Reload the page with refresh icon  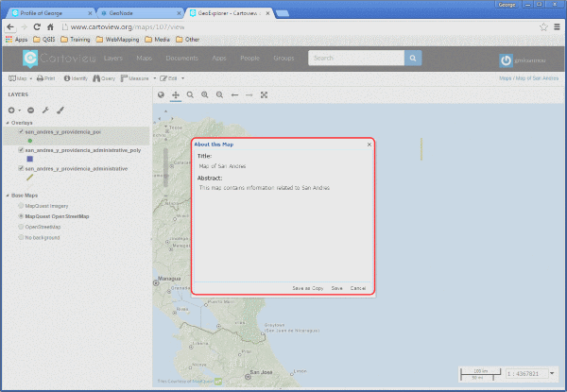[37, 27]
